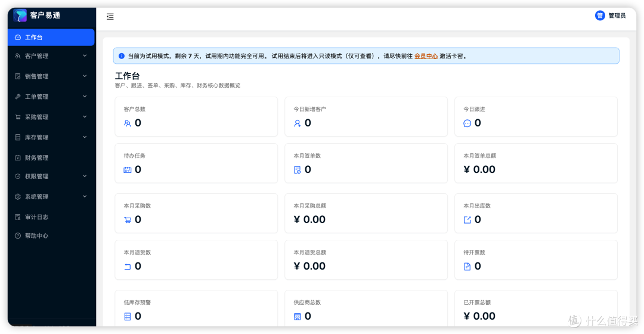
Task: Click the 客户易通 logo icon
Action: (x=20, y=15)
